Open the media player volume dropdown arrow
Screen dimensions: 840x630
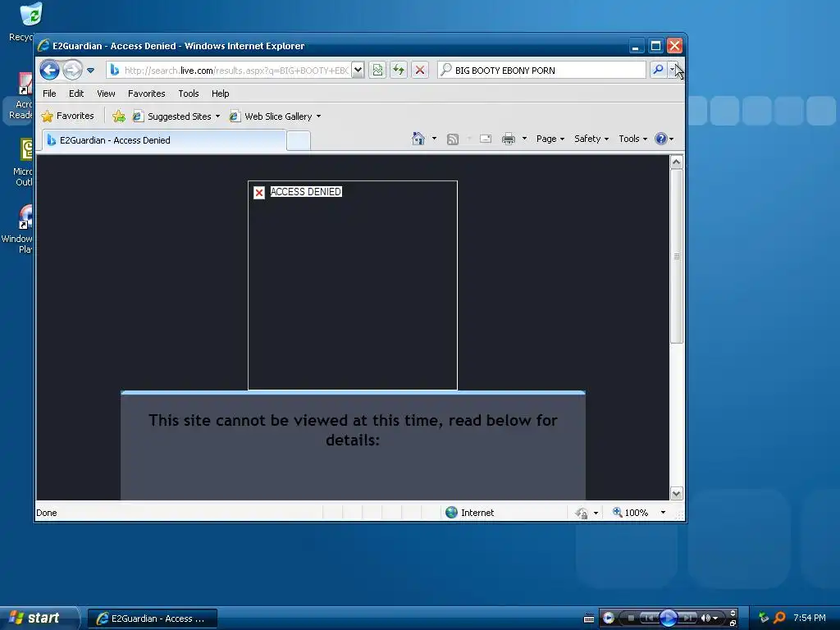point(715,619)
